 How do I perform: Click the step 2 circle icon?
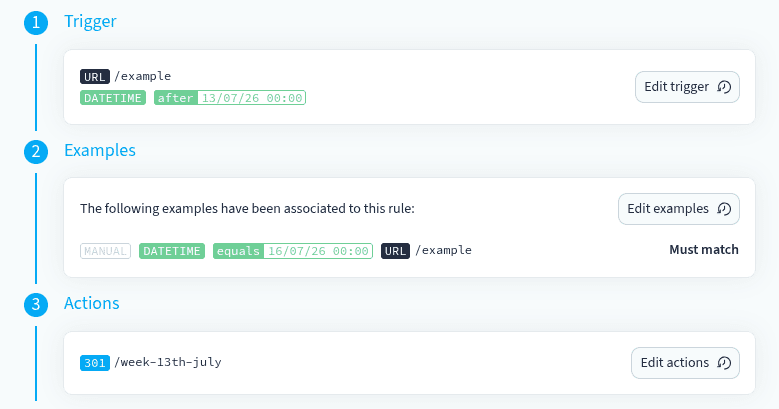click(x=36, y=152)
